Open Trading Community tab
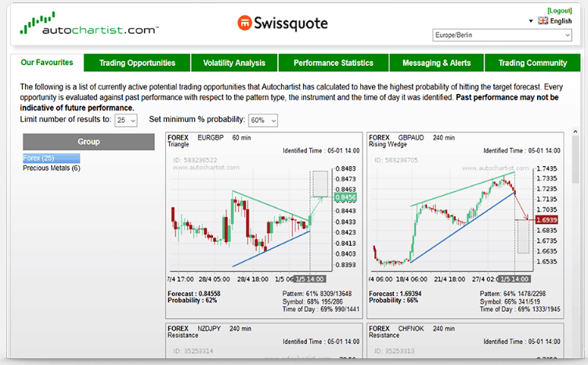The image size is (588, 365). coord(532,63)
